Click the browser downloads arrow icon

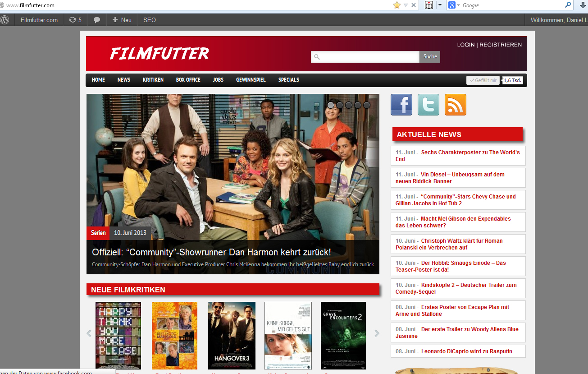[x=583, y=5]
